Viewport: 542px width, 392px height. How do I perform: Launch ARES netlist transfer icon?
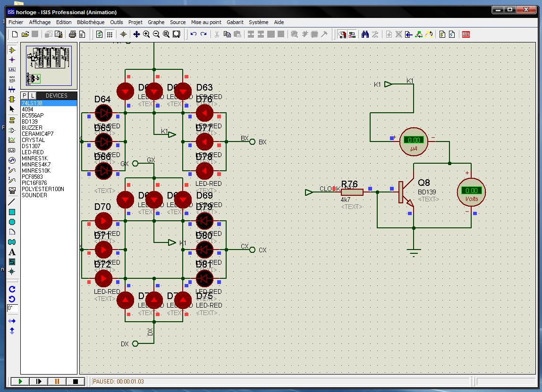466,34
